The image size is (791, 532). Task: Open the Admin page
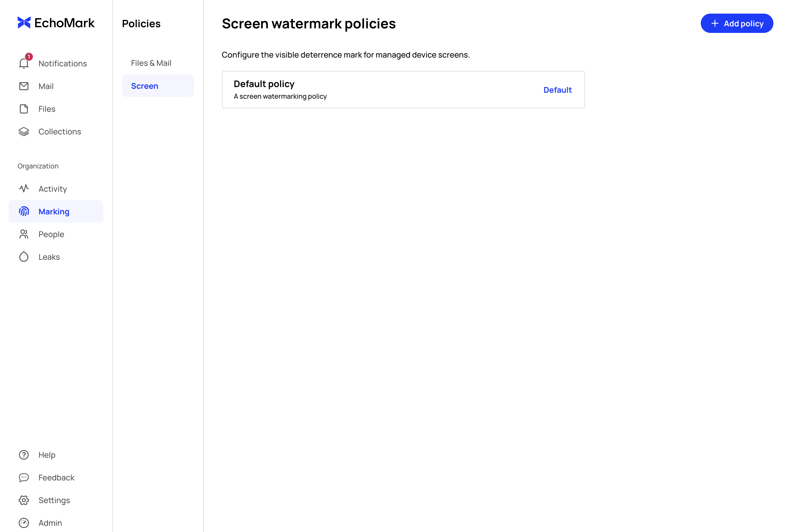click(x=56, y=523)
